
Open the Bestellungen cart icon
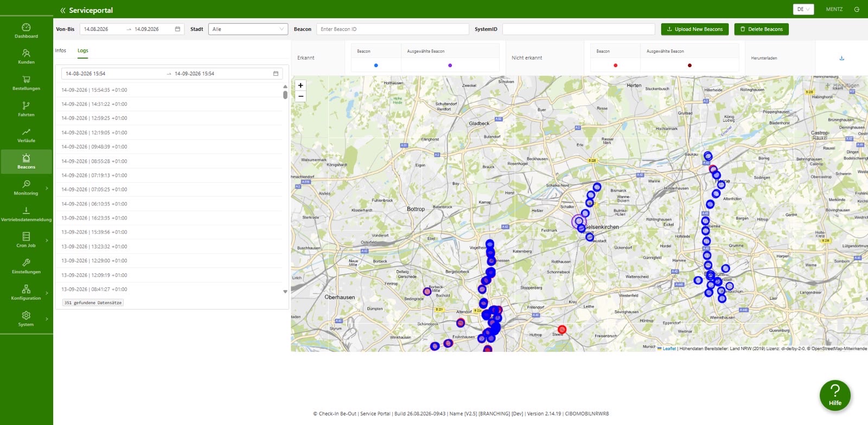click(x=26, y=79)
